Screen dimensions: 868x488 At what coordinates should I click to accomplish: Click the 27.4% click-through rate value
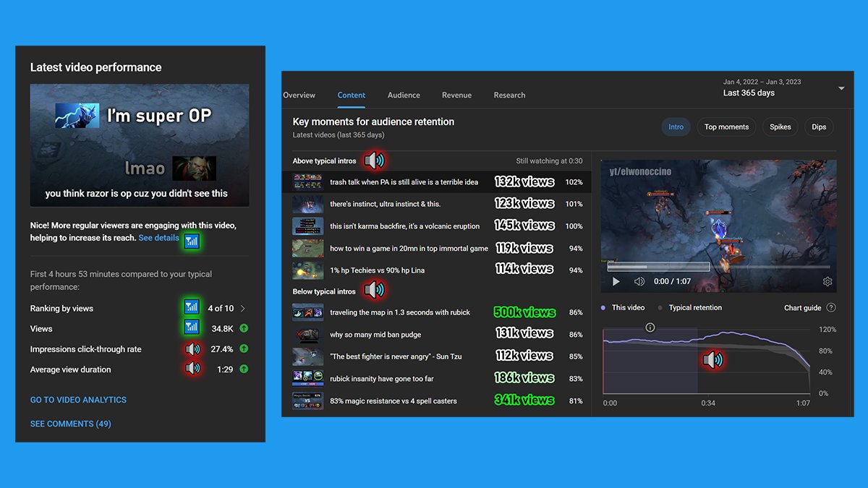[x=221, y=349]
